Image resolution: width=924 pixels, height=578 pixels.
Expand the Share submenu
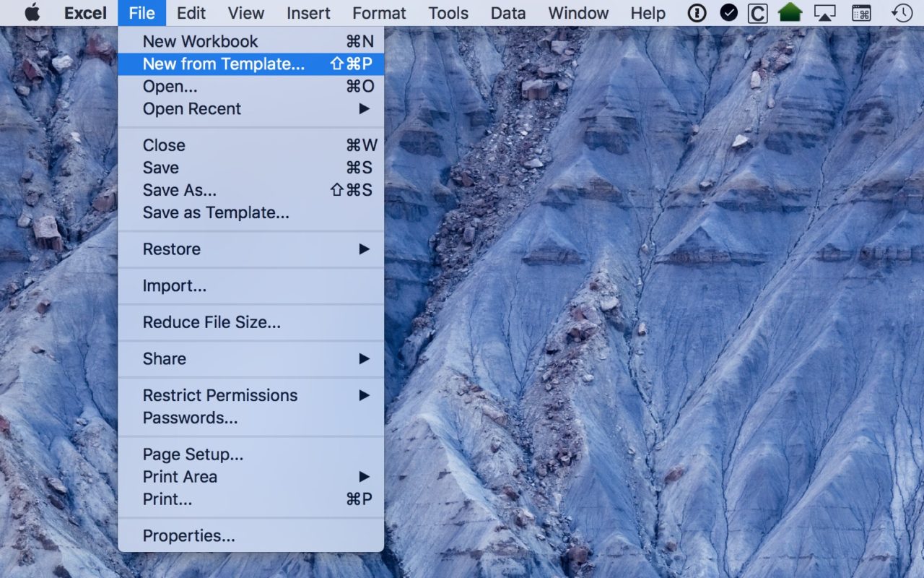(x=251, y=359)
